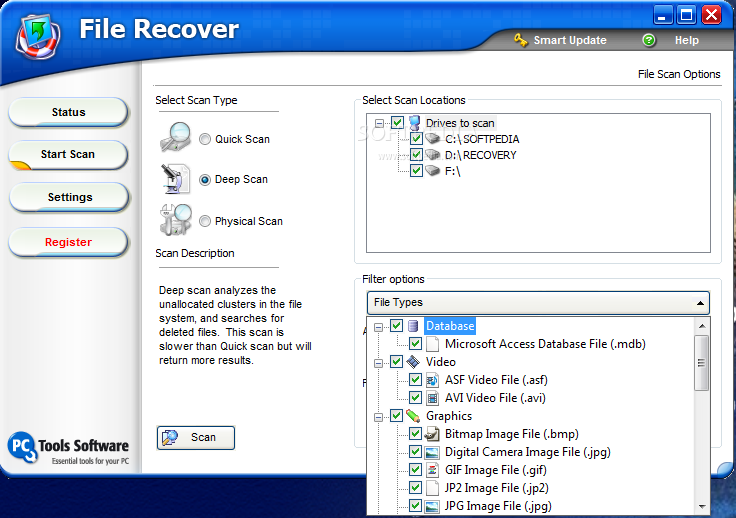Viewport: 736px width, 518px height.
Task: Uncheck the AVI Video File checkbox
Action: (415, 398)
